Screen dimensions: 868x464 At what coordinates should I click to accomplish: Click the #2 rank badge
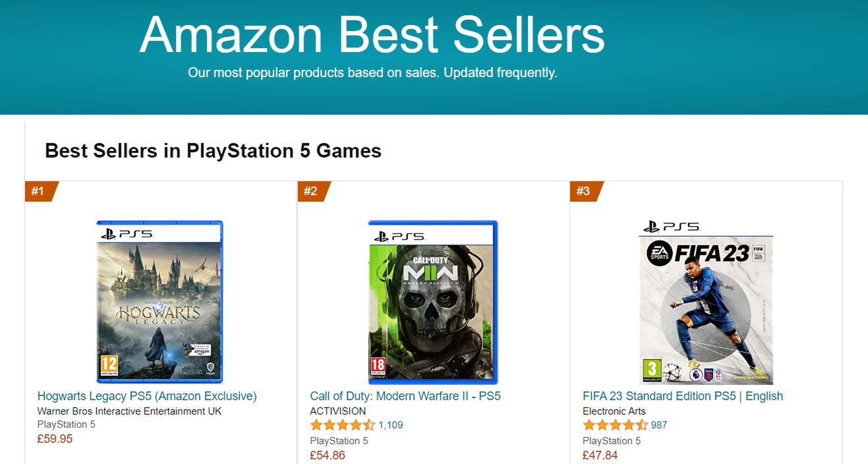[x=314, y=191]
